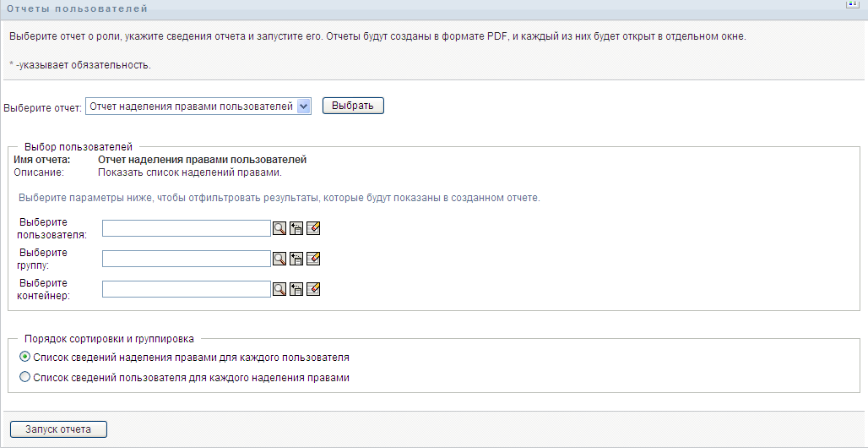The image size is (868, 448).
Task: Click into the "Выберите контейнер" input field
Action: [x=186, y=289]
